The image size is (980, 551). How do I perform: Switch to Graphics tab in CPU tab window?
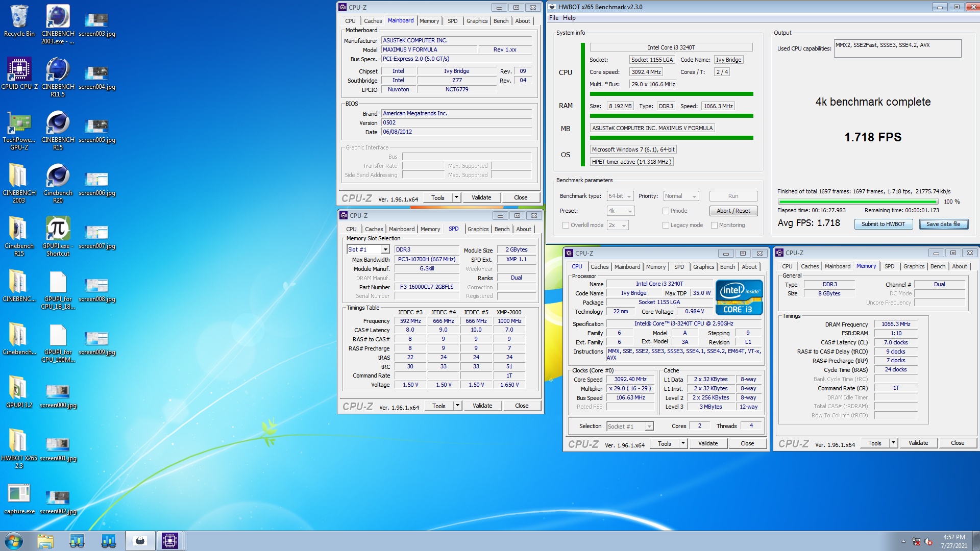pyautogui.click(x=703, y=267)
